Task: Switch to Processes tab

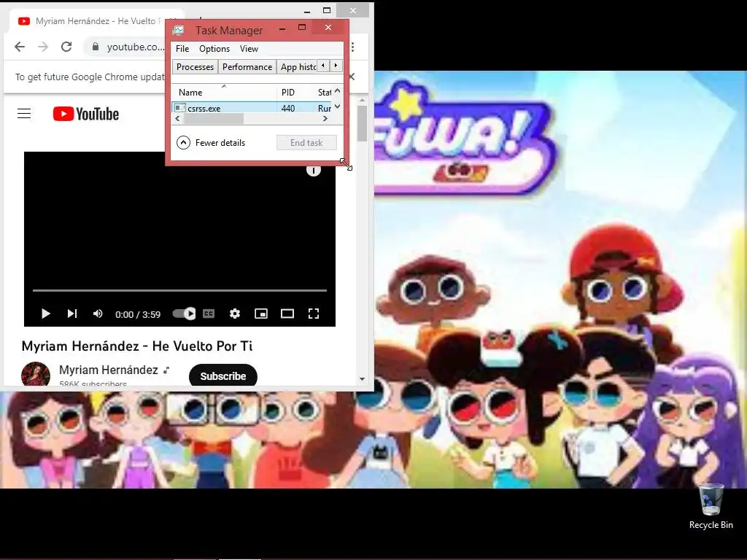Action: [195, 66]
